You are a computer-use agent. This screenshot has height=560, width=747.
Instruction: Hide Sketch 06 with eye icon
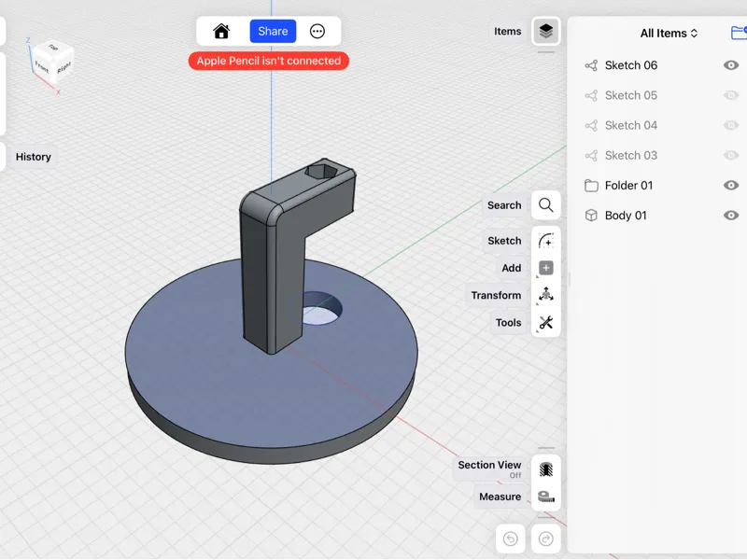(x=731, y=65)
